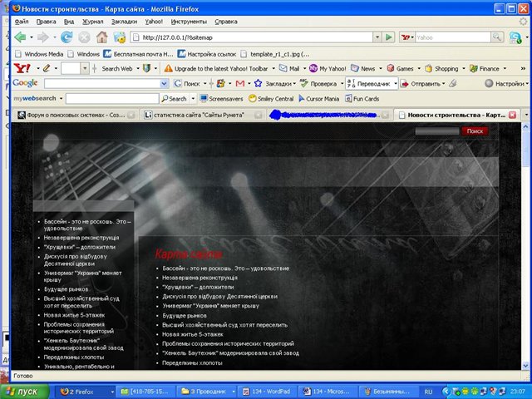
Task: Click the green Go arrow beside the address bar
Action: coord(389,37)
